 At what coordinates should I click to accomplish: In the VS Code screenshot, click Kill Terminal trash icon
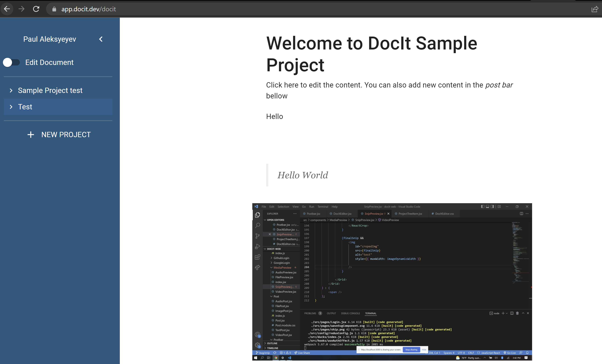tap(517, 313)
